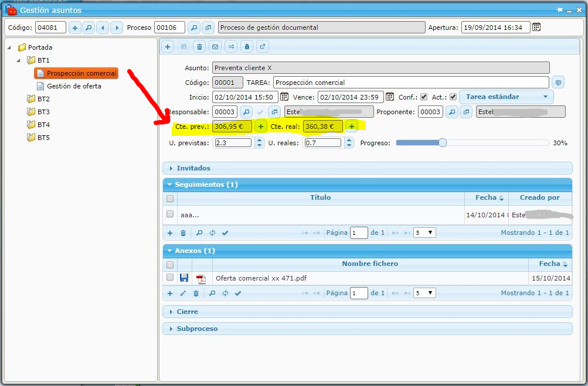Search process with magnifier beside Proceso 00106
The height and width of the screenshot is (386, 588).
(x=194, y=28)
